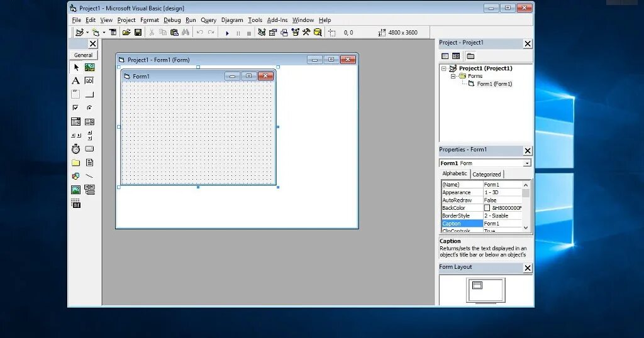
Task: Open the File menu
Action: [76, 19]
